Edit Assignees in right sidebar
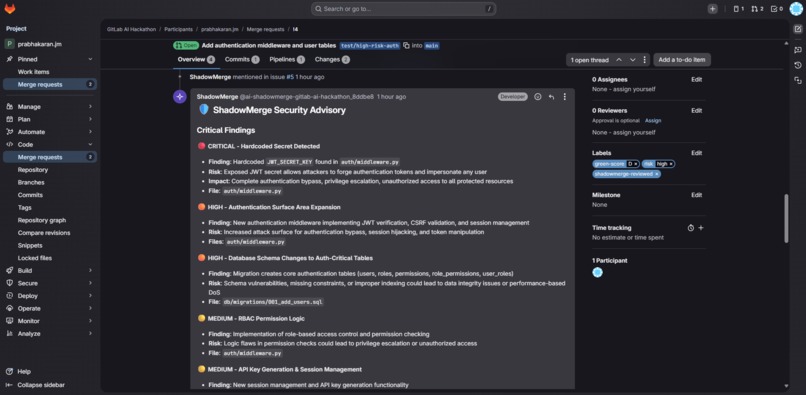Viewport: 806px width, 395px height. click(696, 80)
